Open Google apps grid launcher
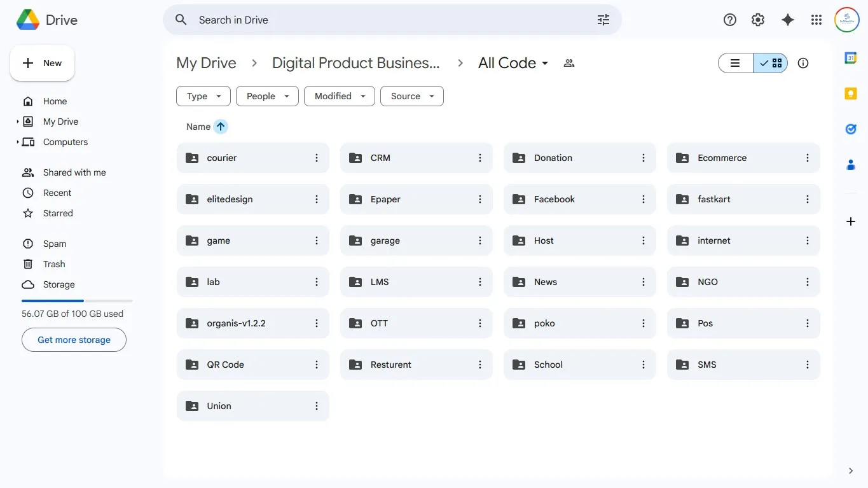This screenshot has width=868, height=488. tap(816, 20)
